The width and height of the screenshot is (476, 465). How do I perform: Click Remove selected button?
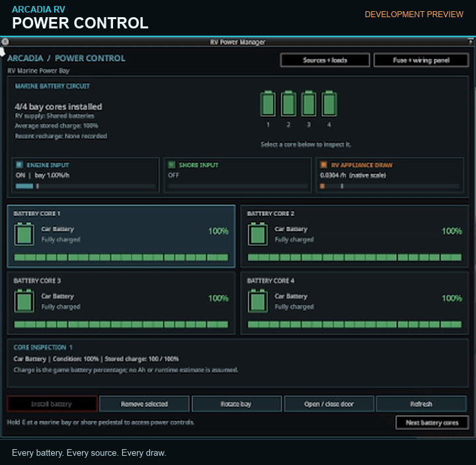(x=144, y=404)
